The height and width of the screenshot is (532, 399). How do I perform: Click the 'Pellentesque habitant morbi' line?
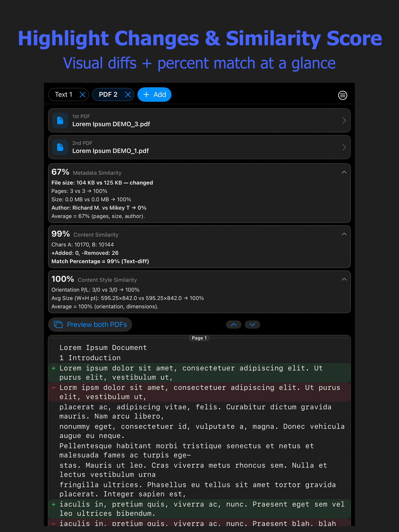click(187, 450)
